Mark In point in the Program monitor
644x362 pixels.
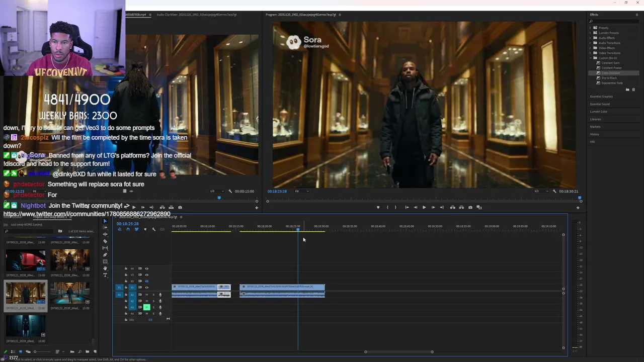pyautogui.click(x=387, y=207)
